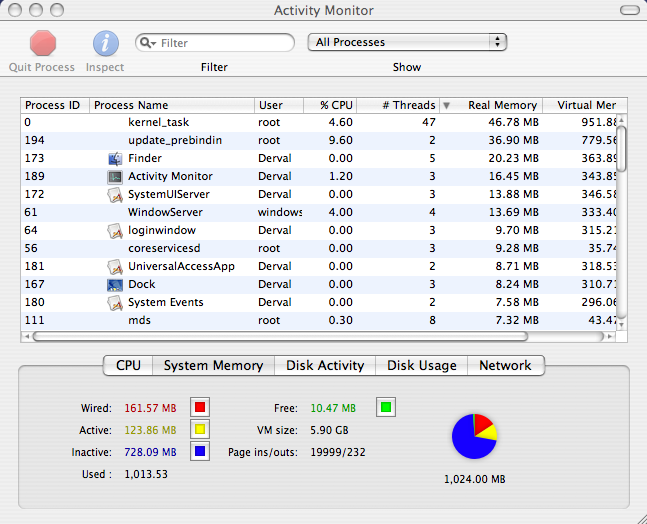The image size is (647, 524).
Task: Click the scroll-down arrow of the process list
Action: [x=621, y=325]
